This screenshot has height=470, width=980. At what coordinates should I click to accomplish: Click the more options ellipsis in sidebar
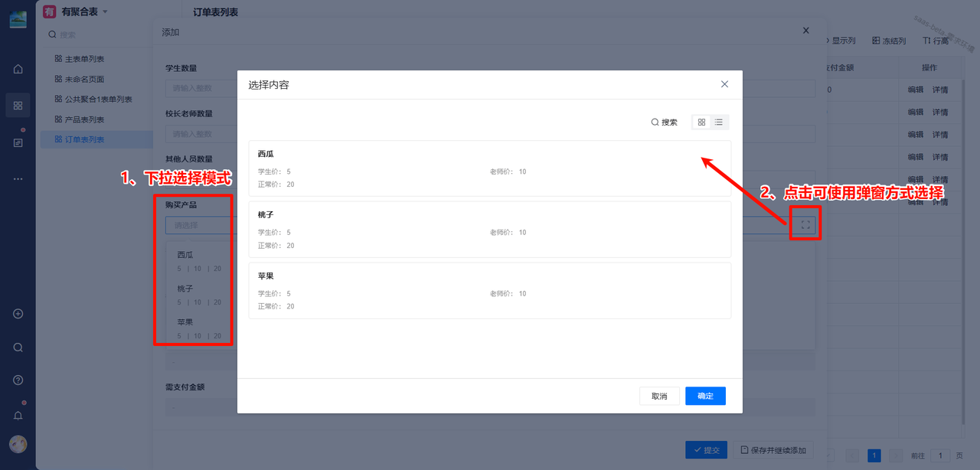point(18,179)
